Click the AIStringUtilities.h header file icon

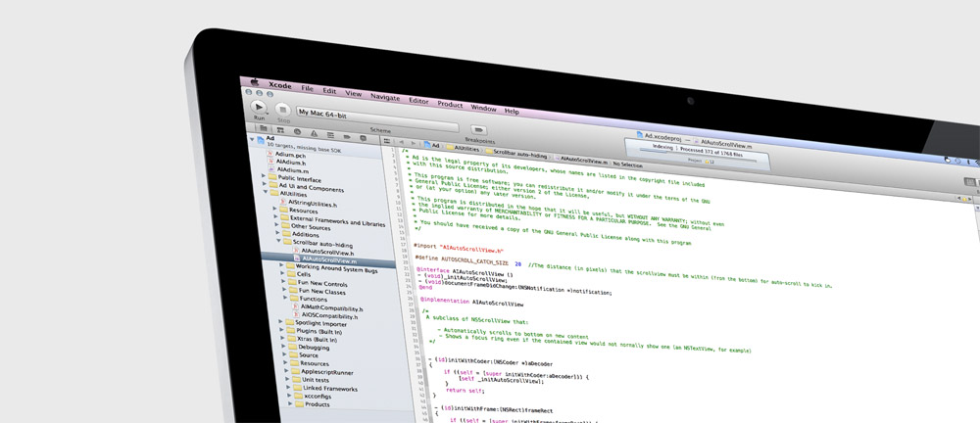point(283,203)
